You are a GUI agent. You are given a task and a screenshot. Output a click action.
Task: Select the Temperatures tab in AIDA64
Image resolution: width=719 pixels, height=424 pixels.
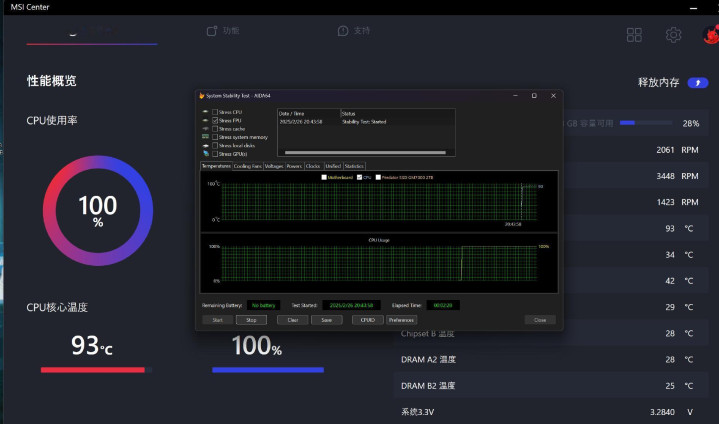[x=216, y=166]
